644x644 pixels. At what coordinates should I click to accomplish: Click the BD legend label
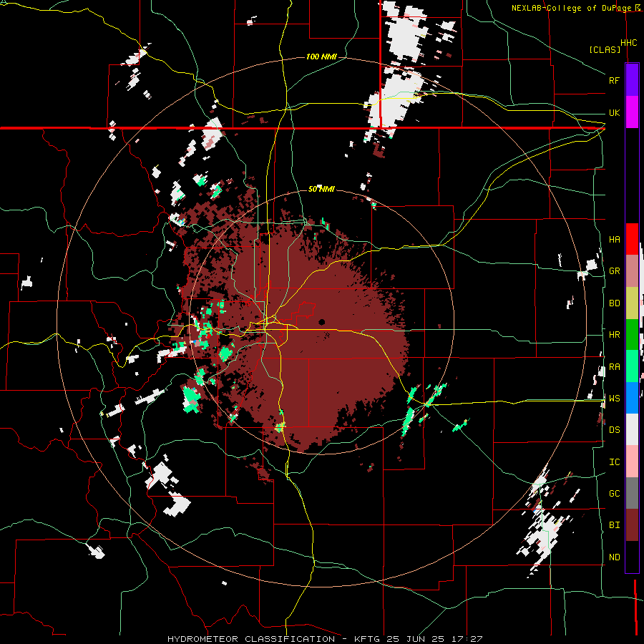(614, 303)
